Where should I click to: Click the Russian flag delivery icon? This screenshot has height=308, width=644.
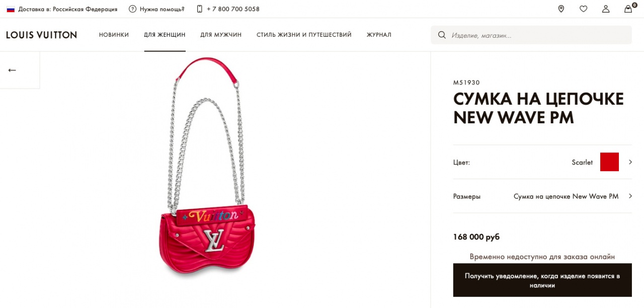click(x=11, y=9)
